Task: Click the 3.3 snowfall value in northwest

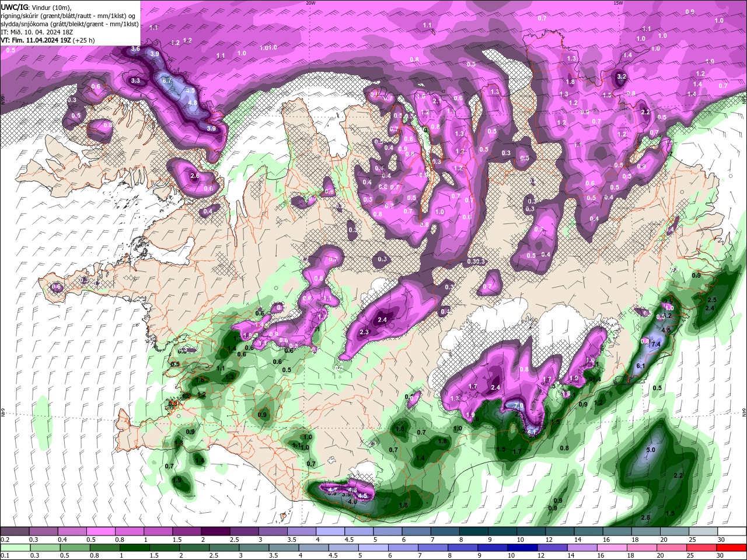Action: coord(135,80)
